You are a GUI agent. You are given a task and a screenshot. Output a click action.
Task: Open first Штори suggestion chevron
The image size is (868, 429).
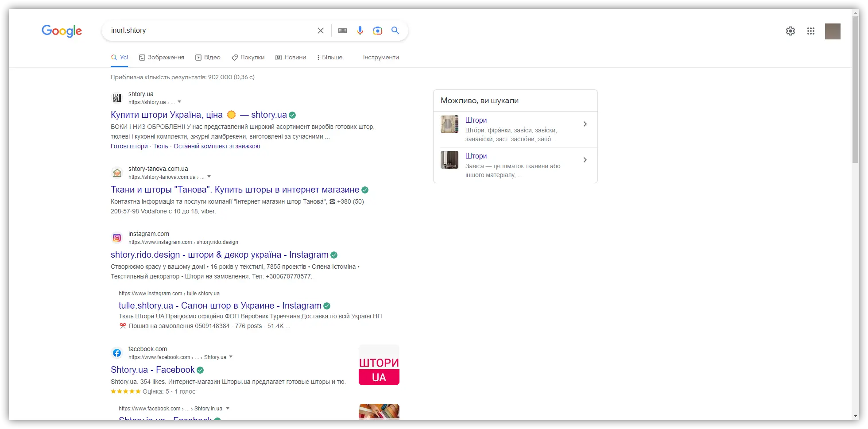coord(585,124)
